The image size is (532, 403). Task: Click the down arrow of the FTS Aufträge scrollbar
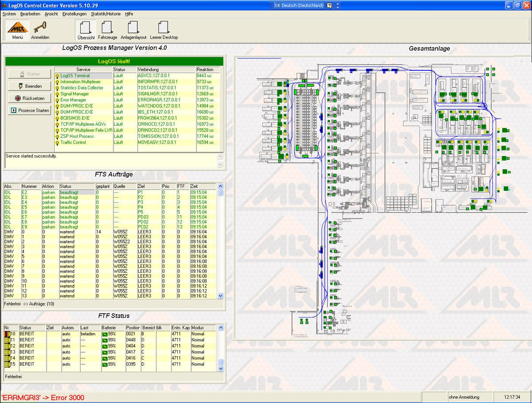[x=220, y=295]
